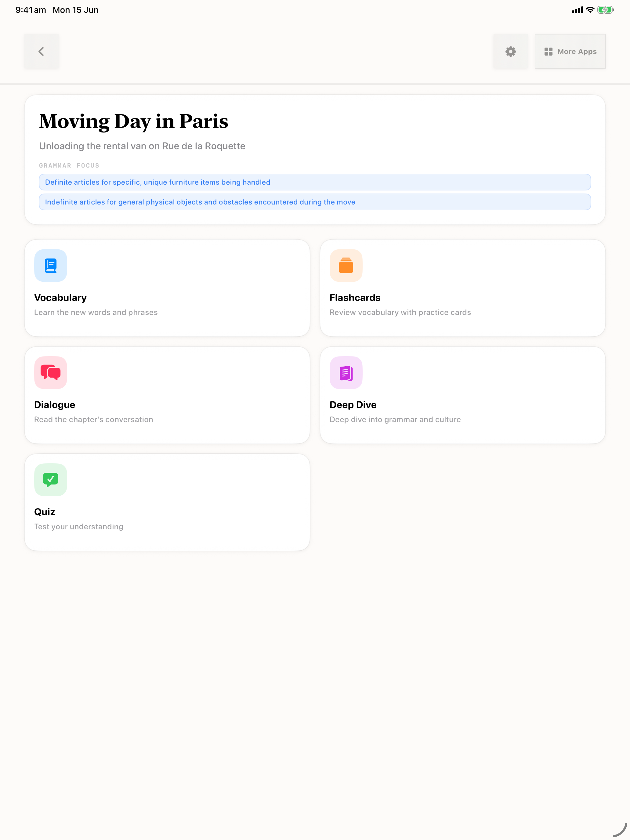Screen dimensions: 630x840
Task: Tap the red Dialogue speech bubbles icon
Action: click(x=50, y=372)
